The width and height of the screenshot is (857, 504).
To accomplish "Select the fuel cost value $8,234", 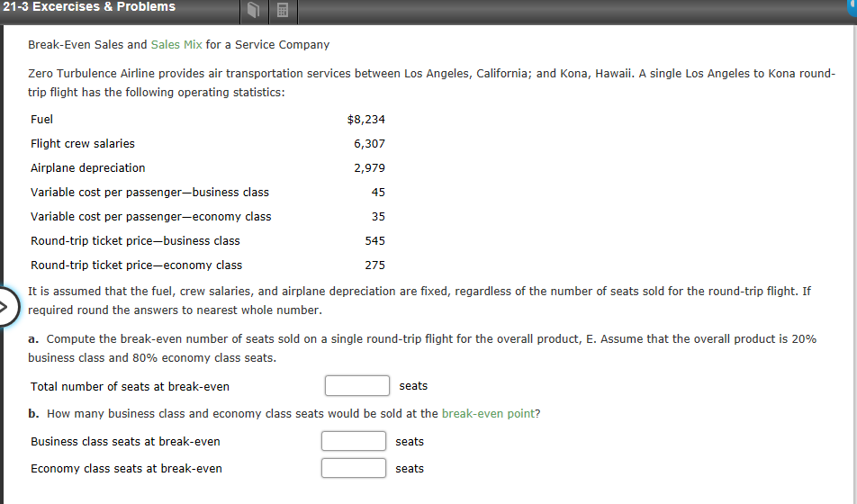I will coord(365,119).
